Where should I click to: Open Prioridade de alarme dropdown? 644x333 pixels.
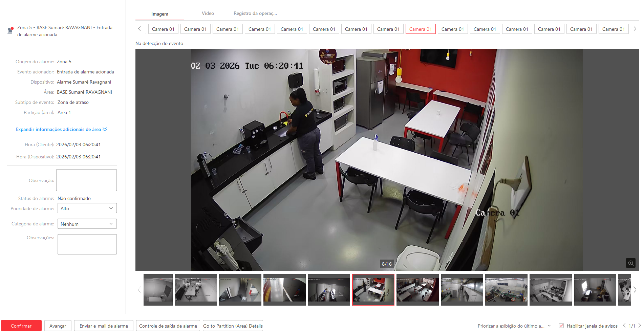click(x=87, y=208)
